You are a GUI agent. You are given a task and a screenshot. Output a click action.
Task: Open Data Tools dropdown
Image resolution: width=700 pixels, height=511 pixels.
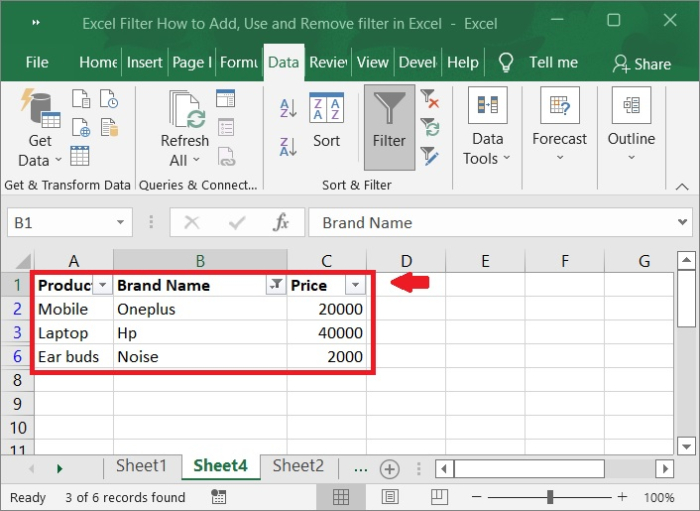(487, 127)
